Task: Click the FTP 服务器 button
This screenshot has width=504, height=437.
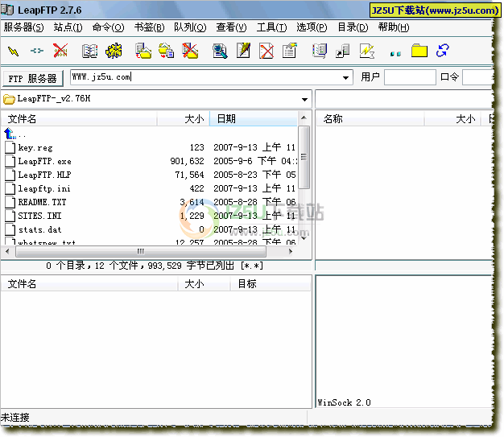Action: [x=33, y=78]
